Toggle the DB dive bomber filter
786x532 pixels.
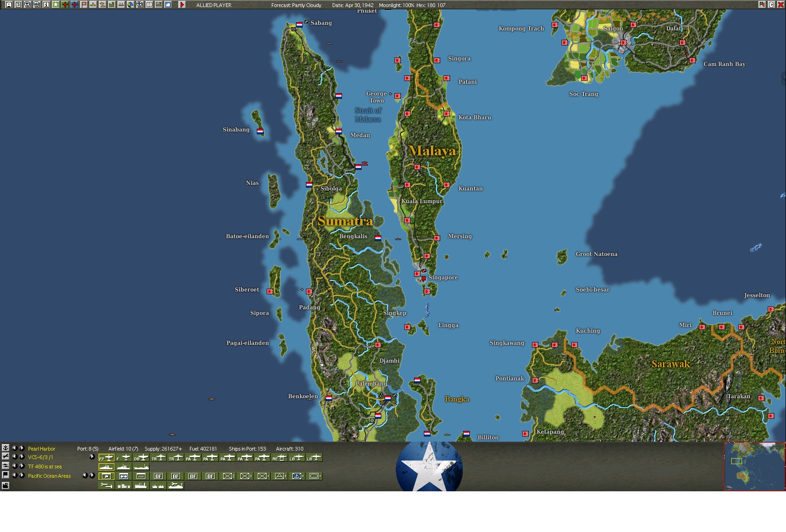(141, 458)
